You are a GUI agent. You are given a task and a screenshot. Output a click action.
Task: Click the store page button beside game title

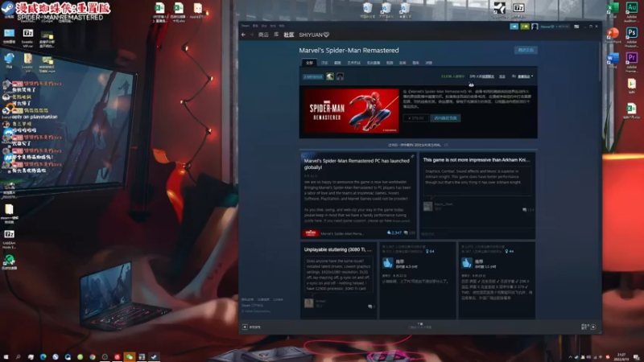pyautogui.click(x=526, y=50)
